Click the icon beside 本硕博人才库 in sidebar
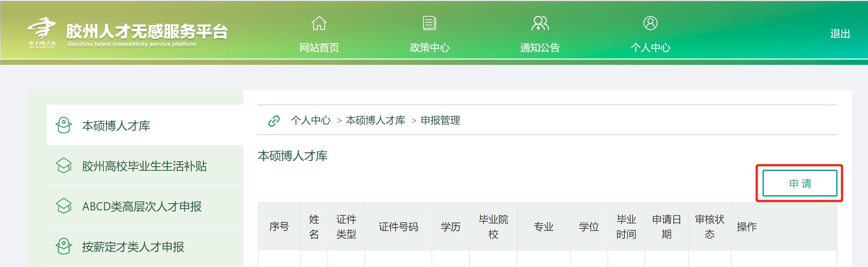The height and width of the screenshot is (267, 868). coord(64,125)
